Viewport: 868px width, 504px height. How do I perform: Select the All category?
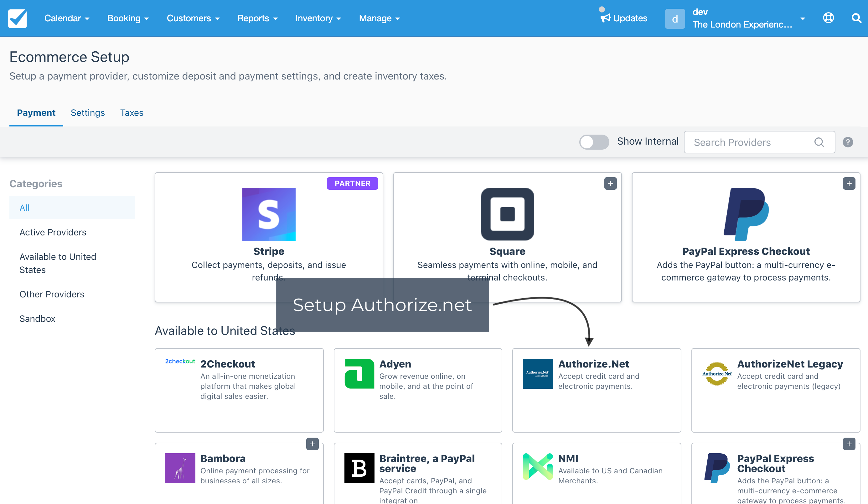pyautogui.click(x=72, y=208)
